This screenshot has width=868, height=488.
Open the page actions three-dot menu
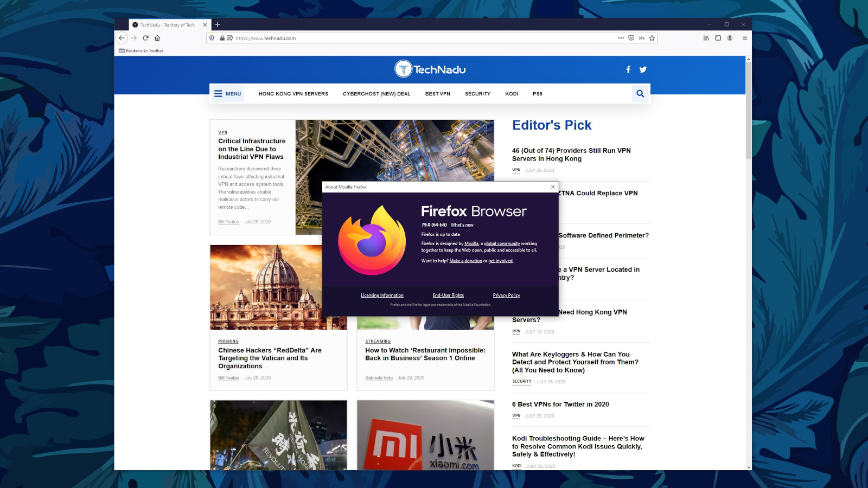pyautogui.click(x=621, y=38)
